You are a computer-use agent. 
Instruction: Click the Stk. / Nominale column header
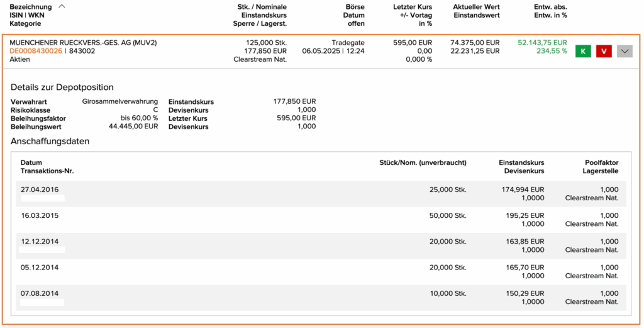(262, 7)
